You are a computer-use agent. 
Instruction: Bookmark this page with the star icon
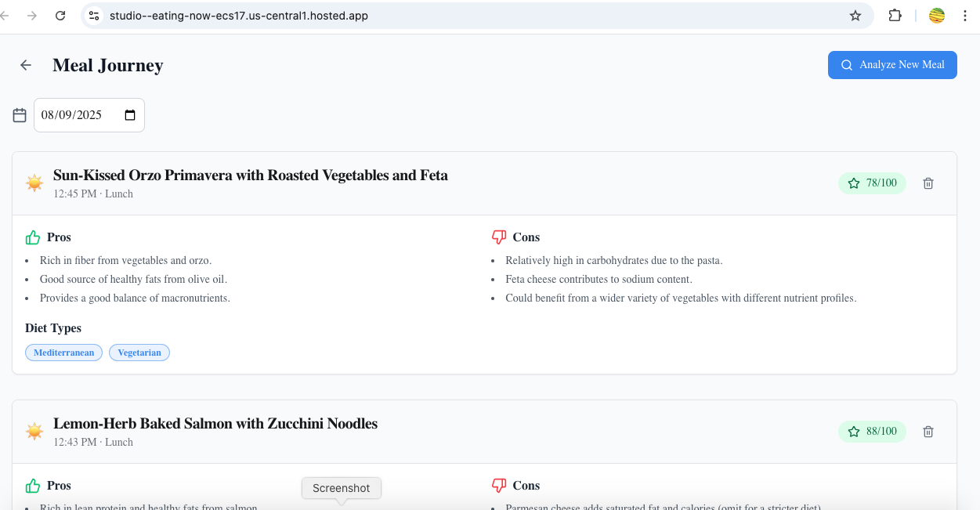(855, 16)
